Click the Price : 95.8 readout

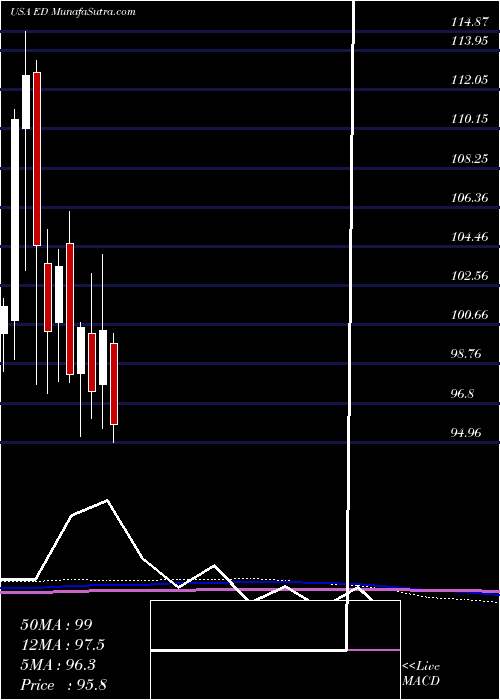tap(63, 685)
